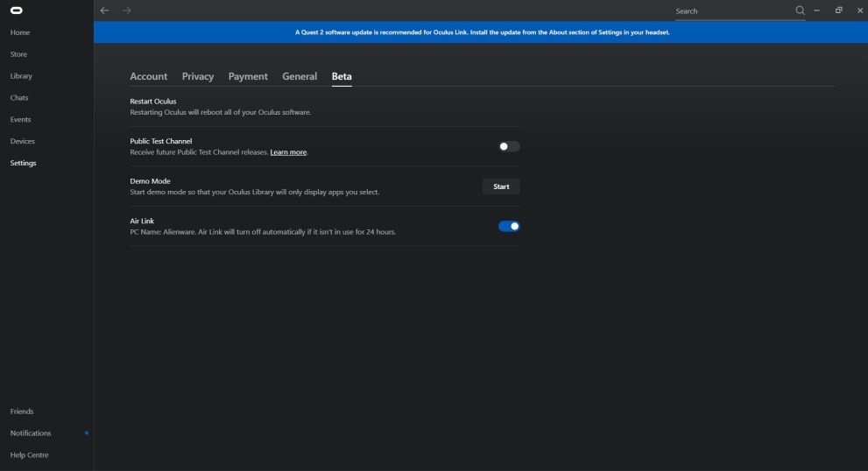Open the Friends section
Screen dimensions: 868x471
pos(22,411)
